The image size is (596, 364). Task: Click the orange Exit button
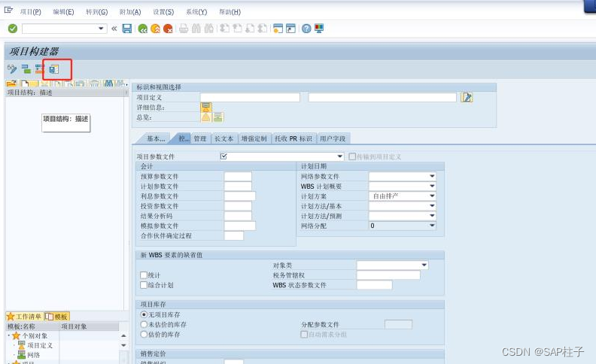pyautogui.click(x=156, y=29)
